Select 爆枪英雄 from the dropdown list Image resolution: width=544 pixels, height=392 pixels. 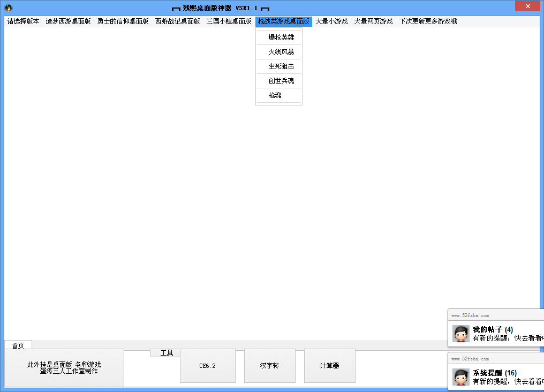click(x=281, y=37)
